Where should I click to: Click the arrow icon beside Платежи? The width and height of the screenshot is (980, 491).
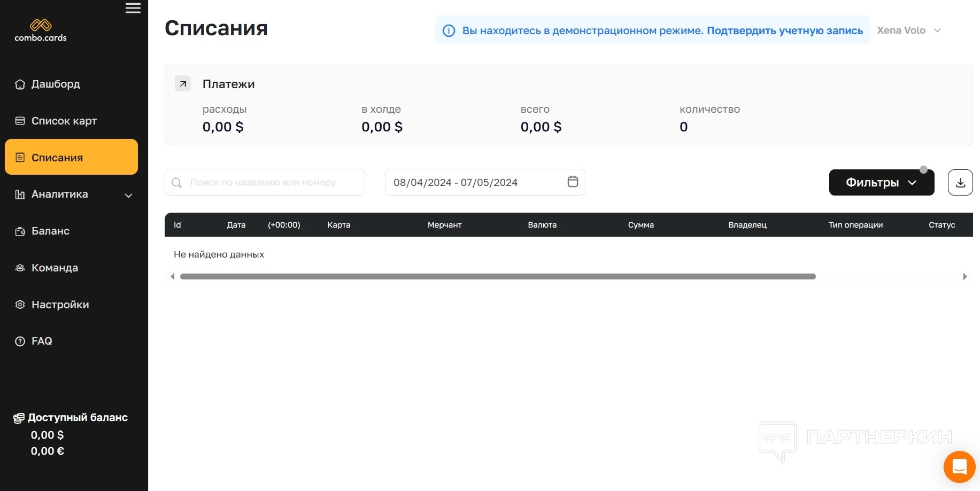point(183,84)
